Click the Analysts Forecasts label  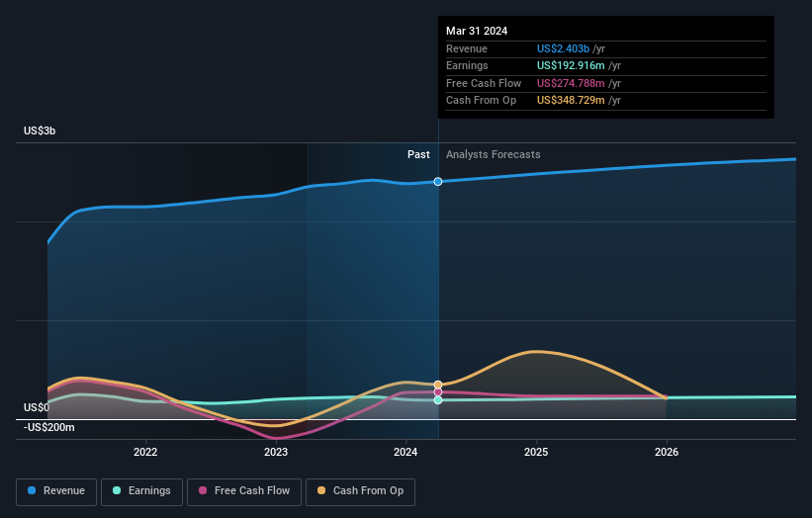[493, 155]
